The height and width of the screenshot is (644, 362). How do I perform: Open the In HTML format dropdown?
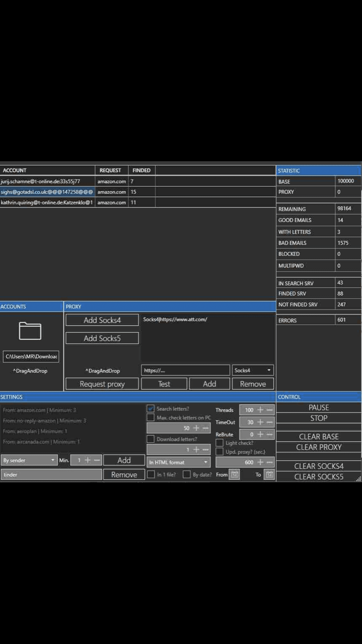[x=178, y=462]
